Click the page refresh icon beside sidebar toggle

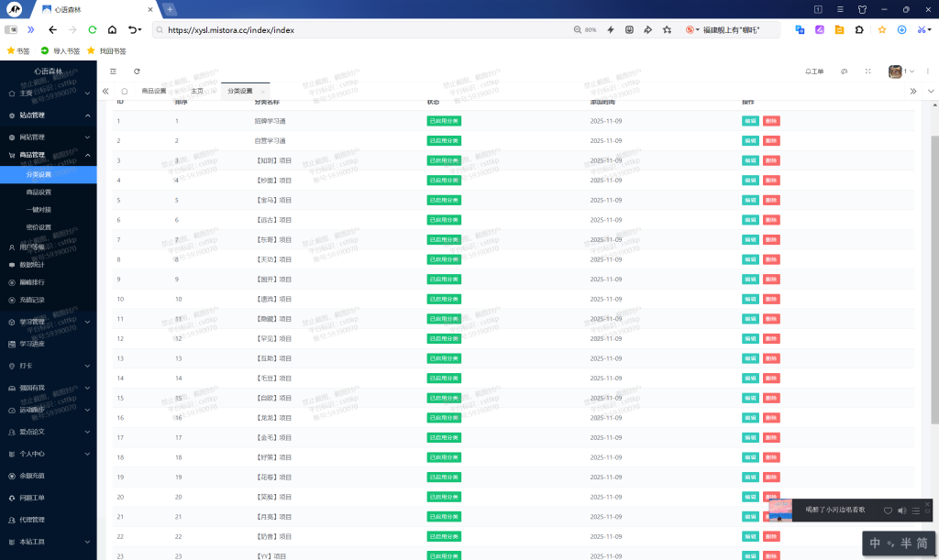137,71
